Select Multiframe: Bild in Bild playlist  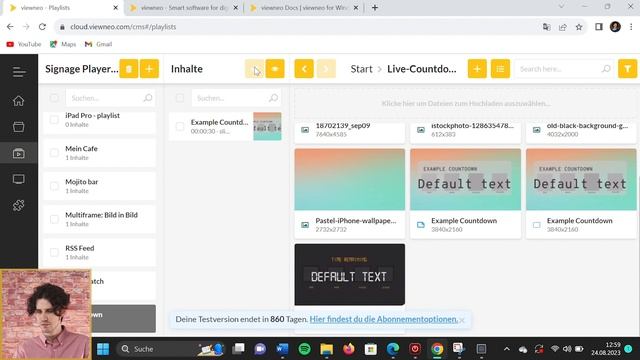tap(100, 219)
